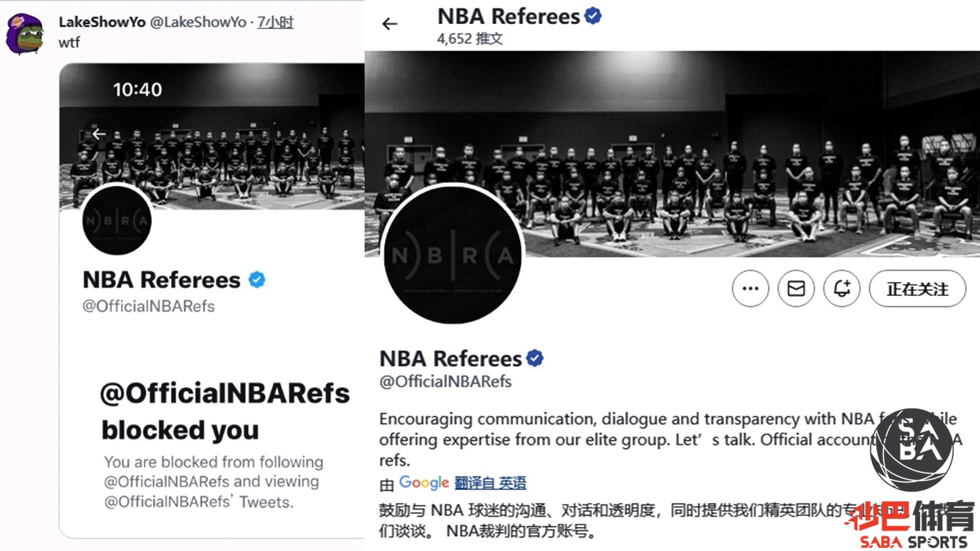Open the large NBRA profile picture
Screen dimensions: 980x551
452,255
